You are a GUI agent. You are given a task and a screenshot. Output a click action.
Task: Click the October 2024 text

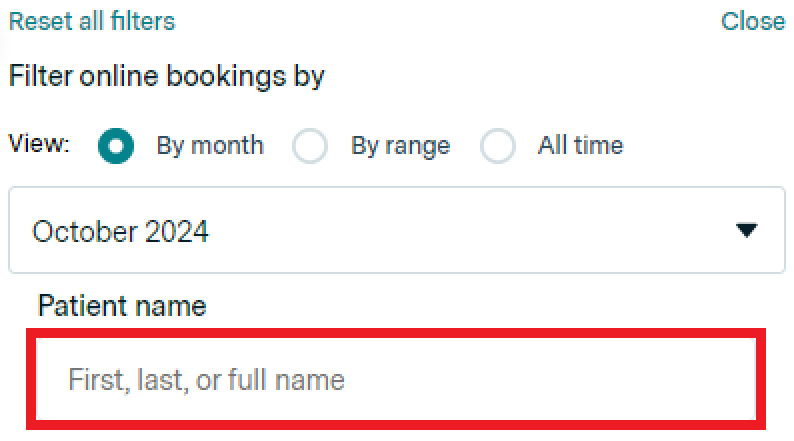(x=121, y=232)
